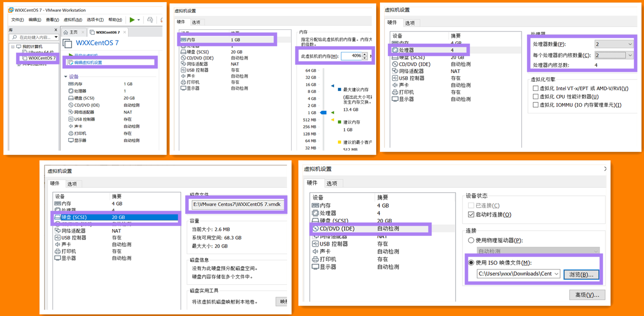Click the network adapter icon in main window

(x=71, y=112)
